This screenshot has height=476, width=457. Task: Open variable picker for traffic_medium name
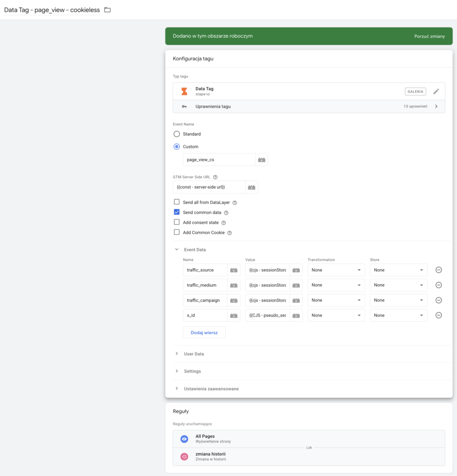[x=234, y=285]
